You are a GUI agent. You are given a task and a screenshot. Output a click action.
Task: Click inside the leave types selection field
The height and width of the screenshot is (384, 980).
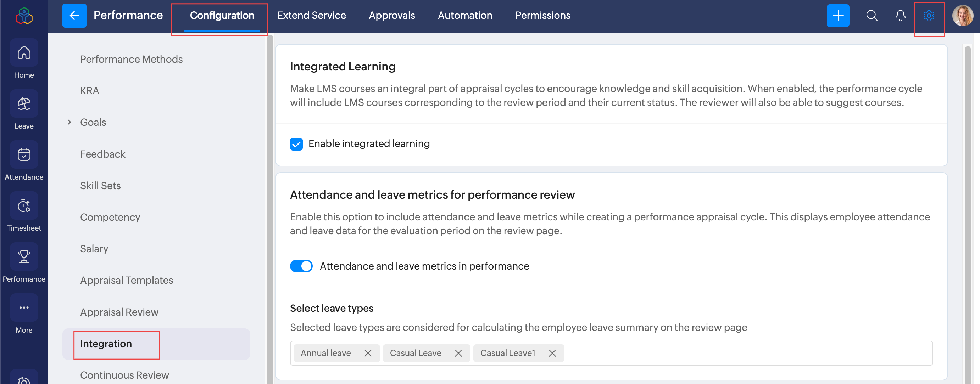[611, 353]
